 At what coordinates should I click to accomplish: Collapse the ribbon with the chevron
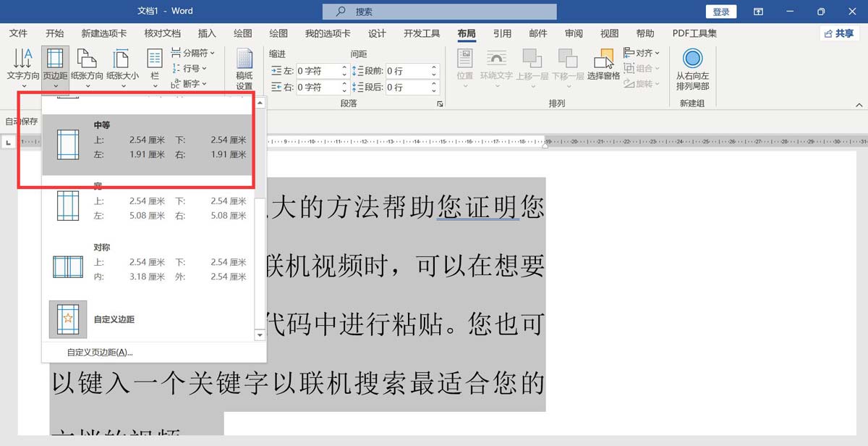859,105
